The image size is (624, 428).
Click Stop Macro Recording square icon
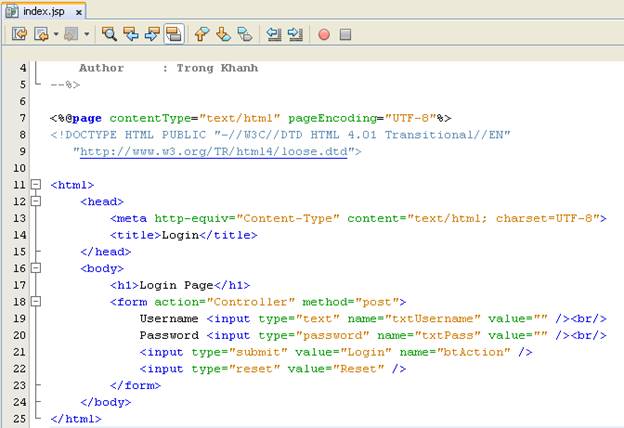345,35
